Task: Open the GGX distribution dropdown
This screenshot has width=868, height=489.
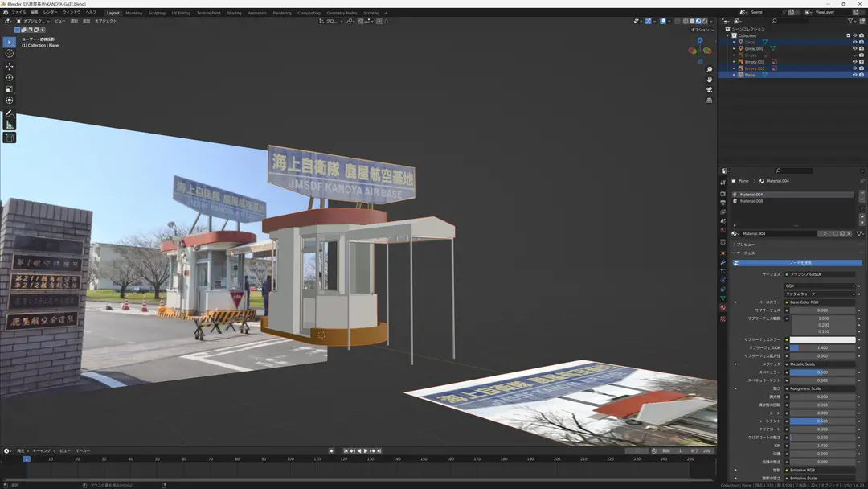Action: pos(820,286)
